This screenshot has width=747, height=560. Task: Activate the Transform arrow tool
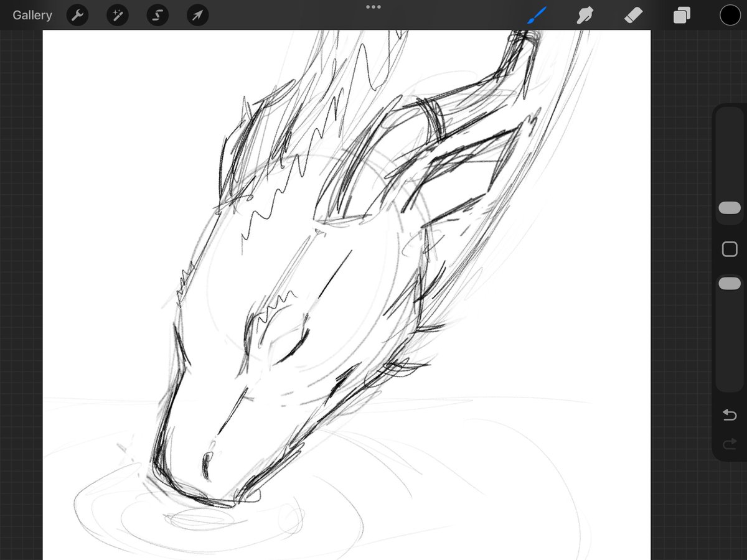(197, 16)
